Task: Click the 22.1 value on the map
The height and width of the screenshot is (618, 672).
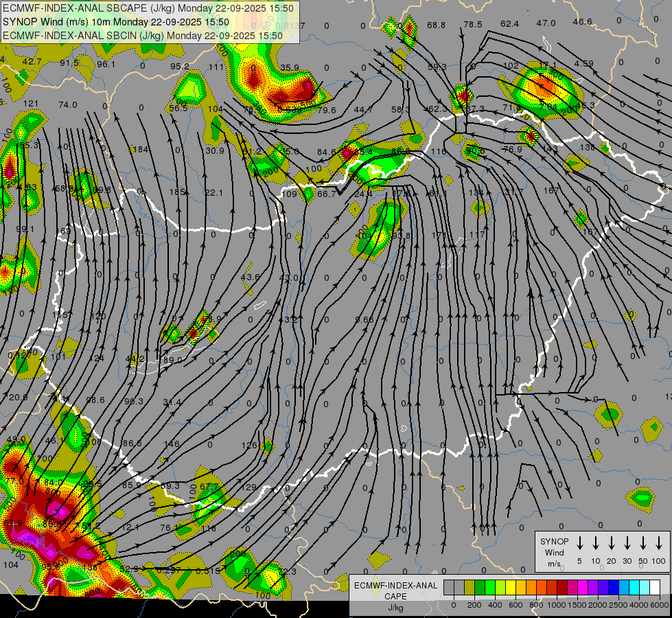Action: tap(214, 193)
